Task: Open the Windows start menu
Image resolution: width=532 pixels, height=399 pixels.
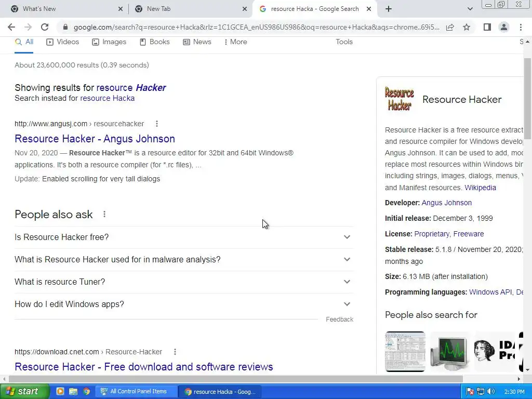Action: click(24, 391)
